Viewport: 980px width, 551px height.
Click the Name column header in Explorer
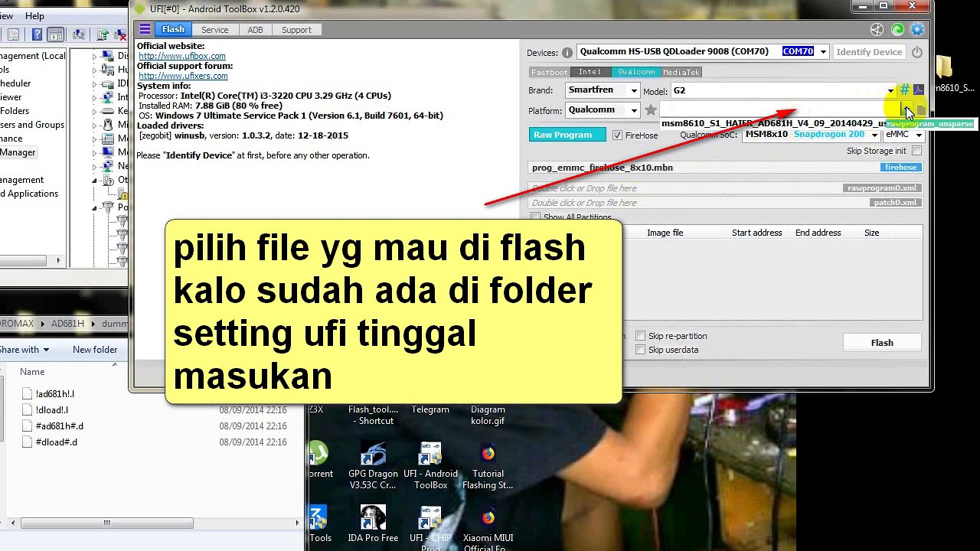32,372
